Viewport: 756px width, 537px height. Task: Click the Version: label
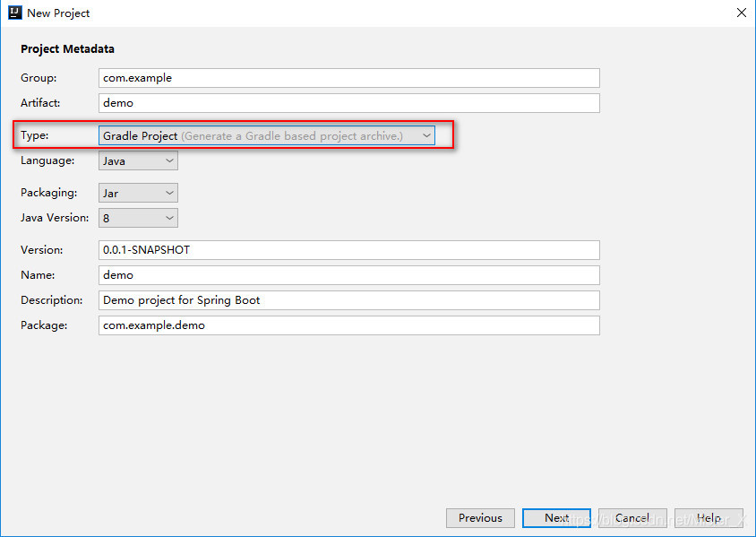tap(42, 250)
